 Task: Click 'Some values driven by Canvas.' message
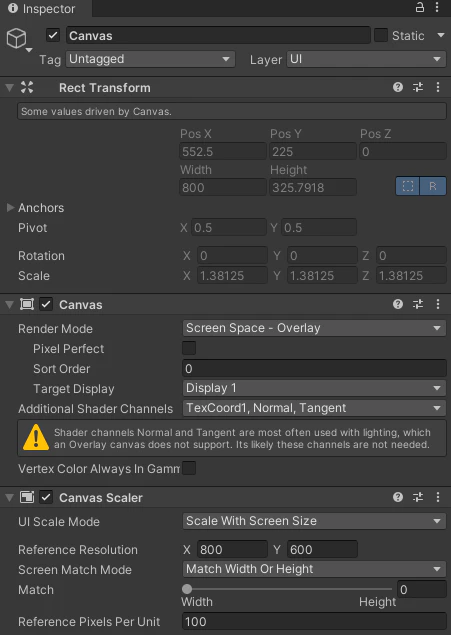tap(232, 111)
